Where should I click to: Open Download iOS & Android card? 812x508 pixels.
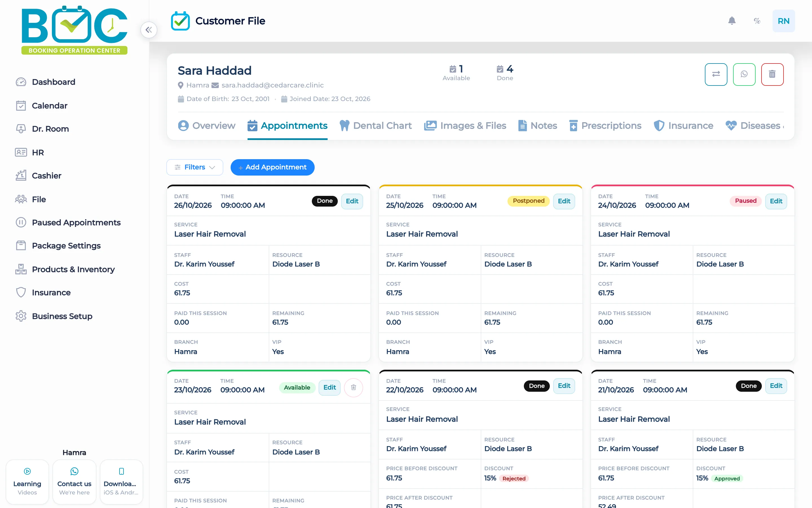click(x=122, y=482)
